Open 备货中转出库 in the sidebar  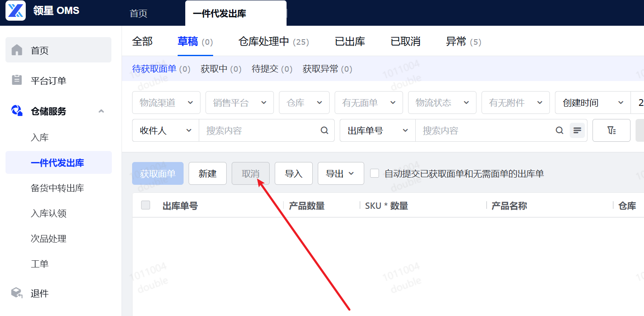click(x=58, y=188)
